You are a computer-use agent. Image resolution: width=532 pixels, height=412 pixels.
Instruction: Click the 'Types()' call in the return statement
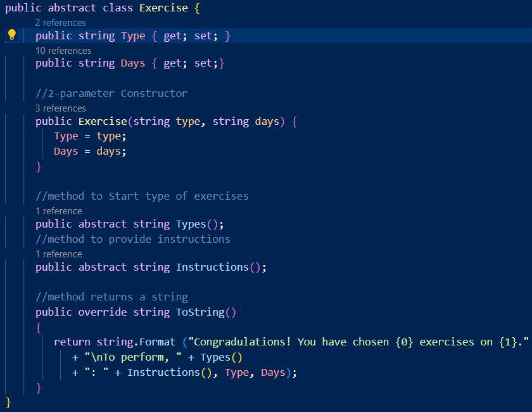(x=221, y=357)
